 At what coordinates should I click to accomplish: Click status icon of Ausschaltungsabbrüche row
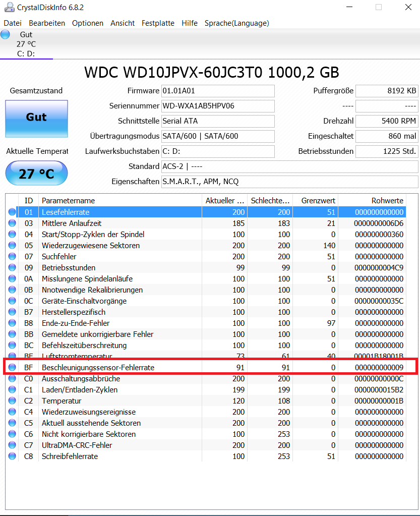12,378
